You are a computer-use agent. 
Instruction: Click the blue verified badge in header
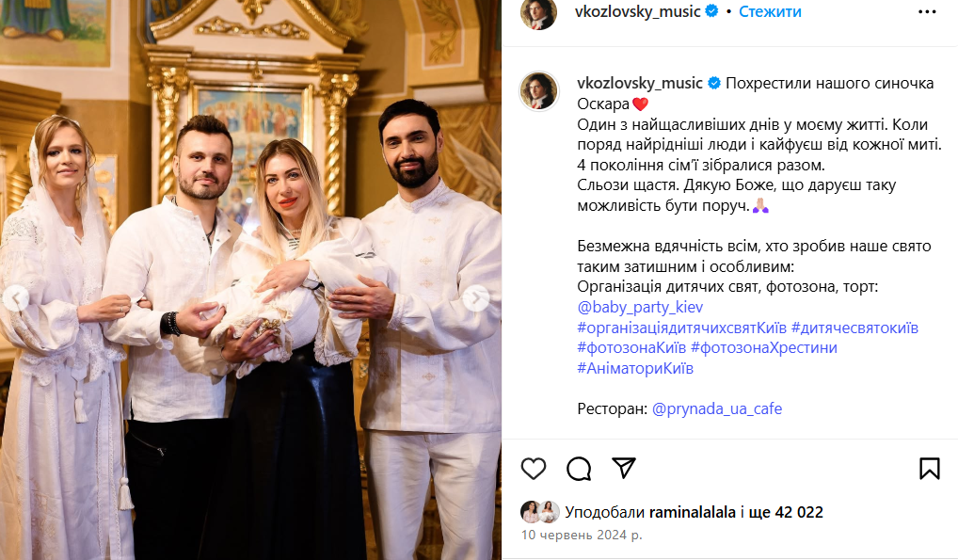(x=711, y=11)
